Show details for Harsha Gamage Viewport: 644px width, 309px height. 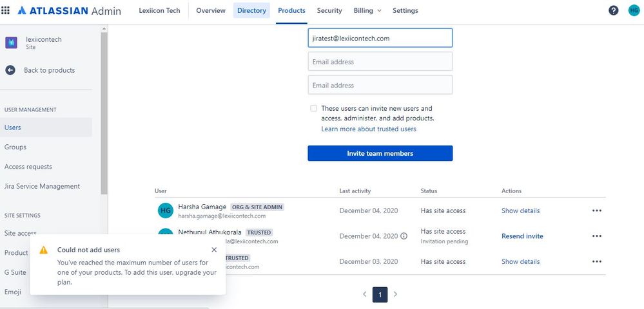click(520, 211)
